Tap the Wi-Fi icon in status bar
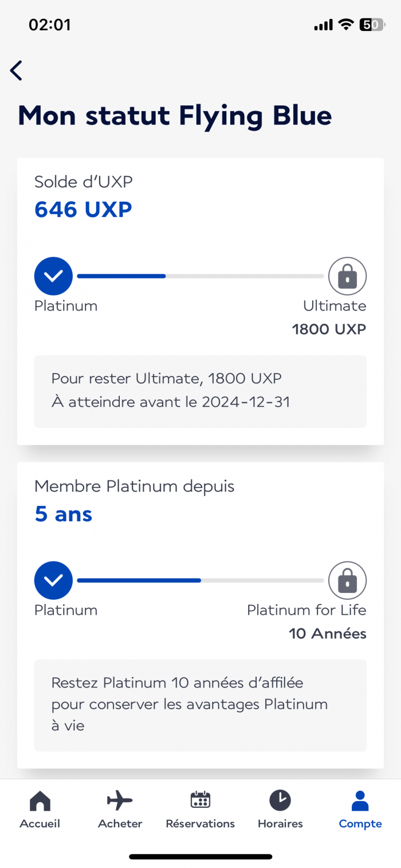Screen dimensions: 401x868 pos(345,25)
